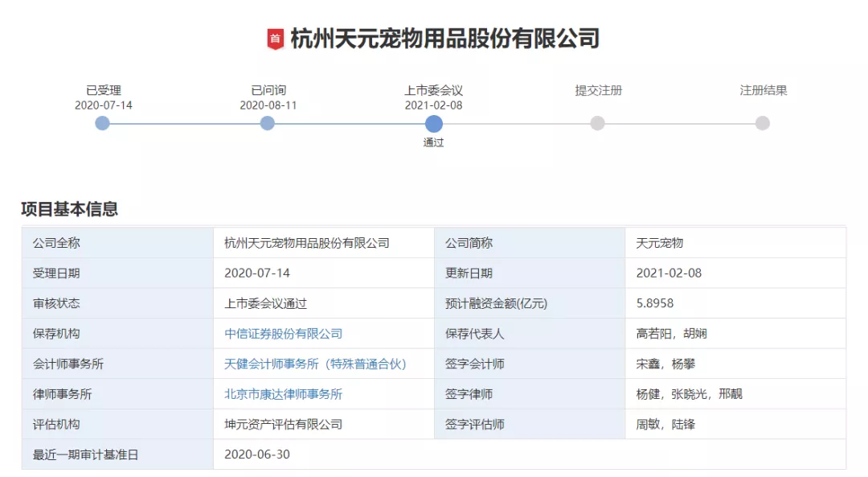Click the 注册结果 step label
This screenshot has height=477, width=868.
764,90
